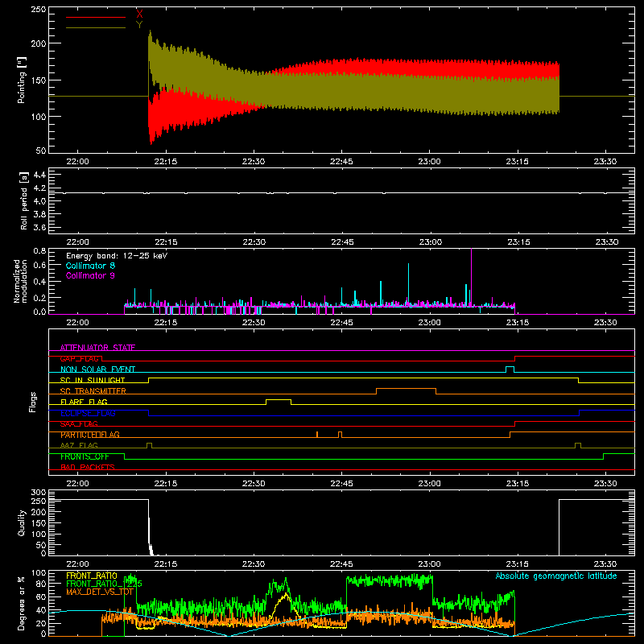Image resolution: width=644 pixels, height=644 pixels.
Task: Click the magenta 'Collimator 9' label
Action: coord(90,275)
